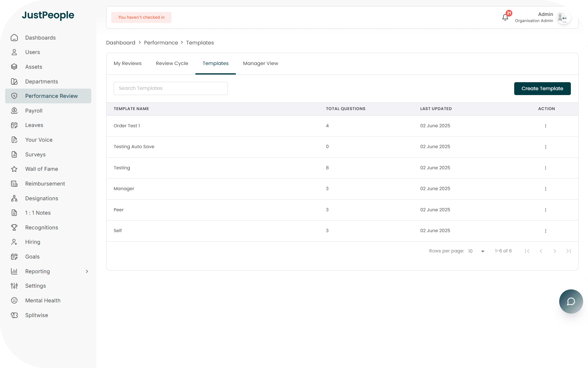Open action menu for the Self template
Viewport: 588px width, 368px height.
[x=545, y=231]
